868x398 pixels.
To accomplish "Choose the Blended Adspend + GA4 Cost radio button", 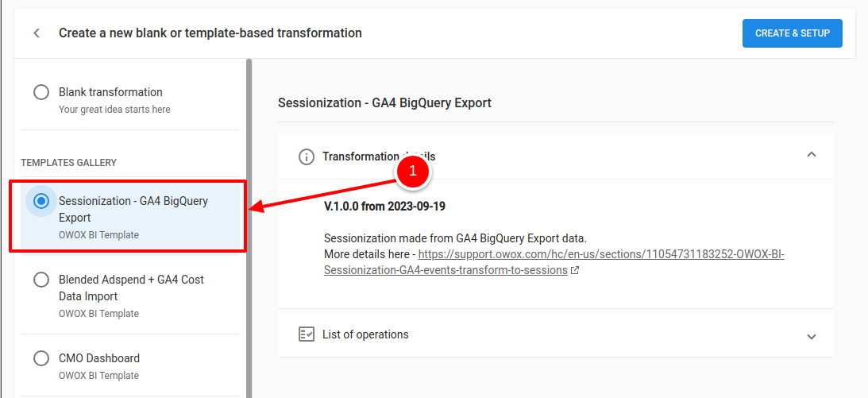I will [x=41, y=280].
